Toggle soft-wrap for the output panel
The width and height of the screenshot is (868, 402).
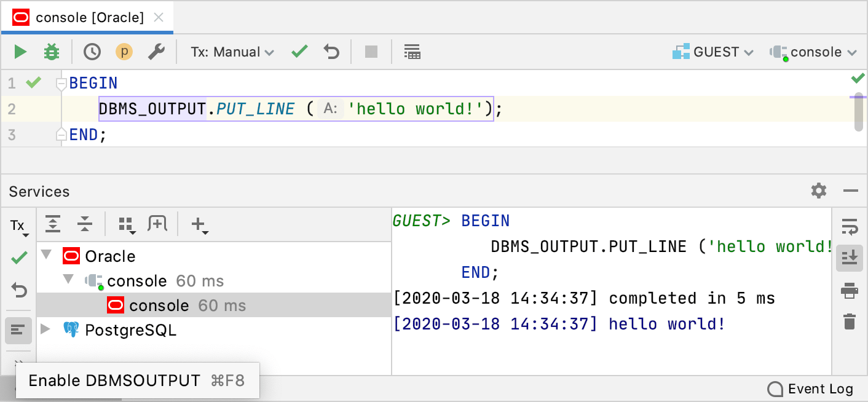[850, 227]
